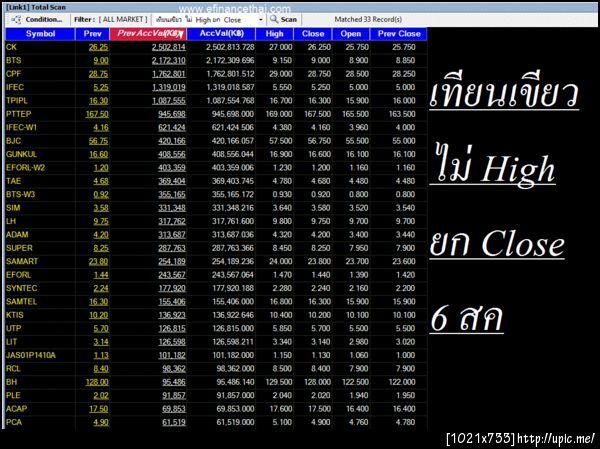Click BJC High cell 57.500
Screen dimensions: 600x449
[280, 141]
